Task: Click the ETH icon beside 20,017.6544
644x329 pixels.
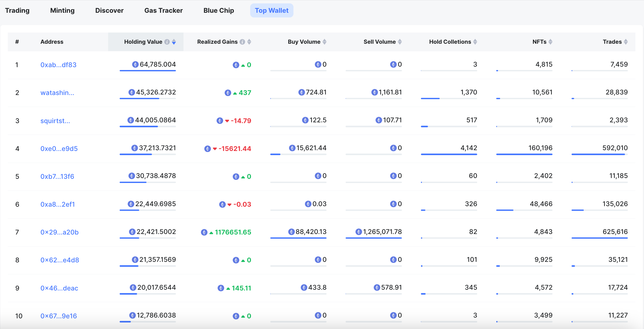Action: tap(133, 287)
